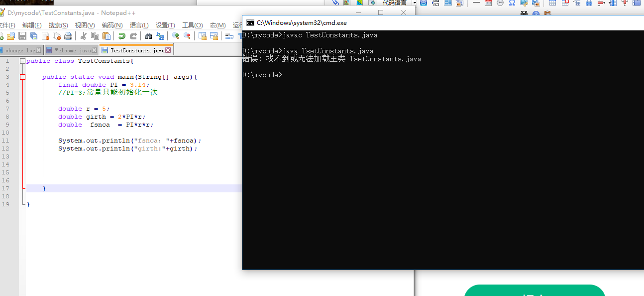Zoom out using the magnifier minus icon
The width and height of the screenshot is (644, 296).
pyautogui.click(x=187, y=36)
